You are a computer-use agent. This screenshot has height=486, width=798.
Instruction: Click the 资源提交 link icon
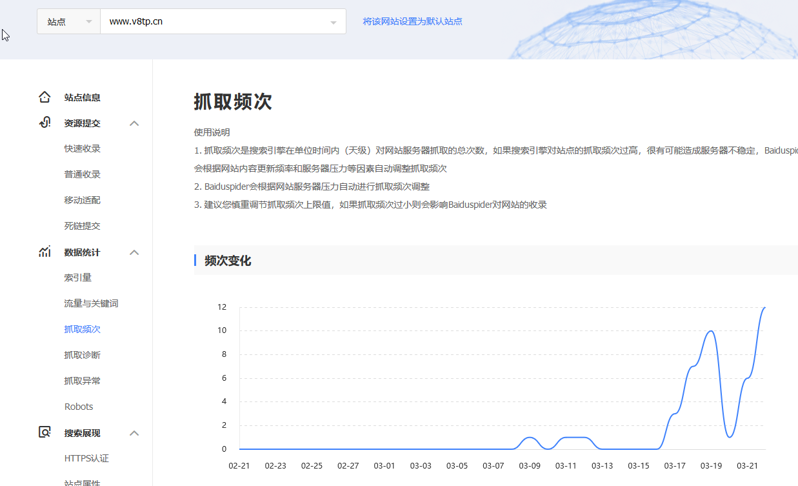45,123
